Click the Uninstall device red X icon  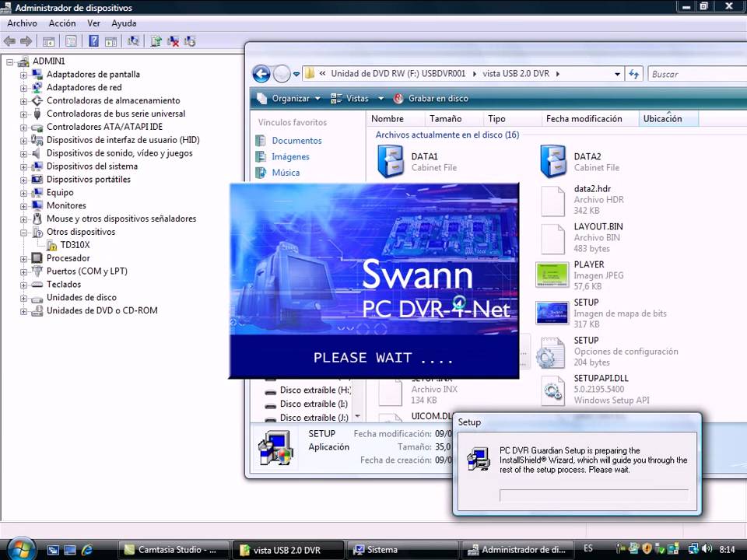[173, 41]
